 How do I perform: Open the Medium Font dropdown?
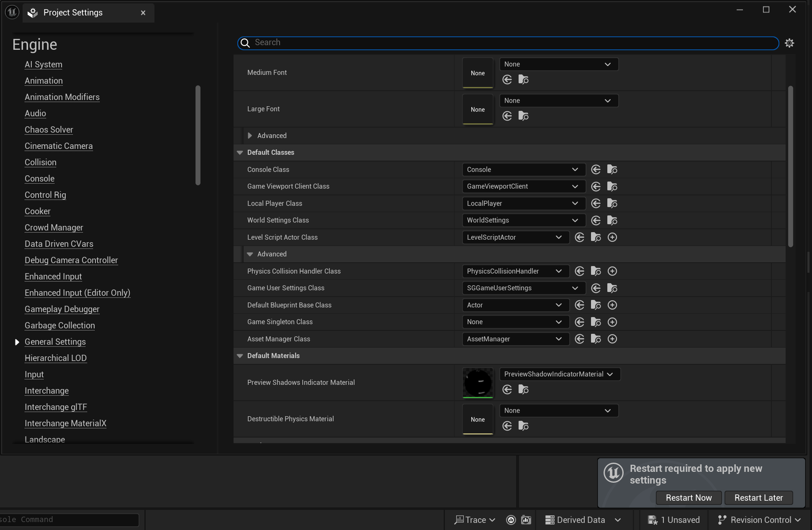(x=558, y=64)
